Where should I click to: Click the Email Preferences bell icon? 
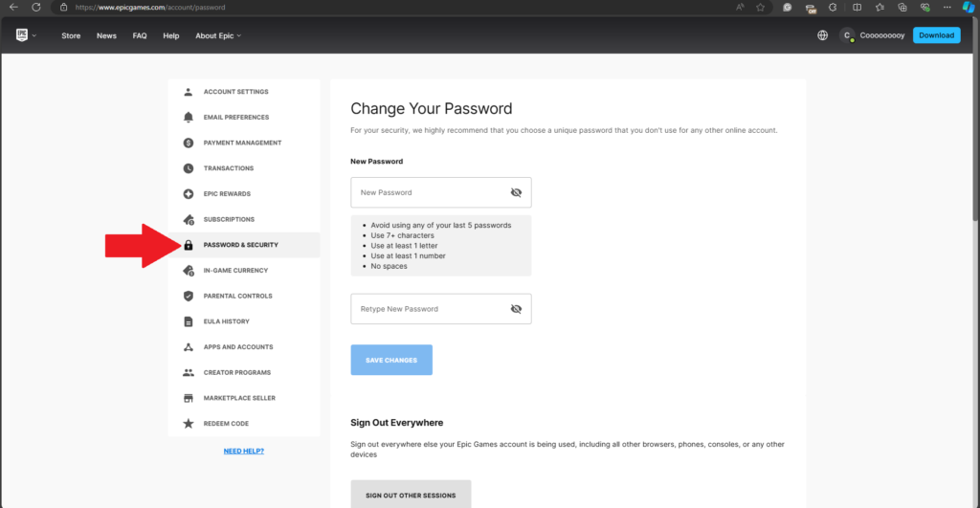[189, 118]
